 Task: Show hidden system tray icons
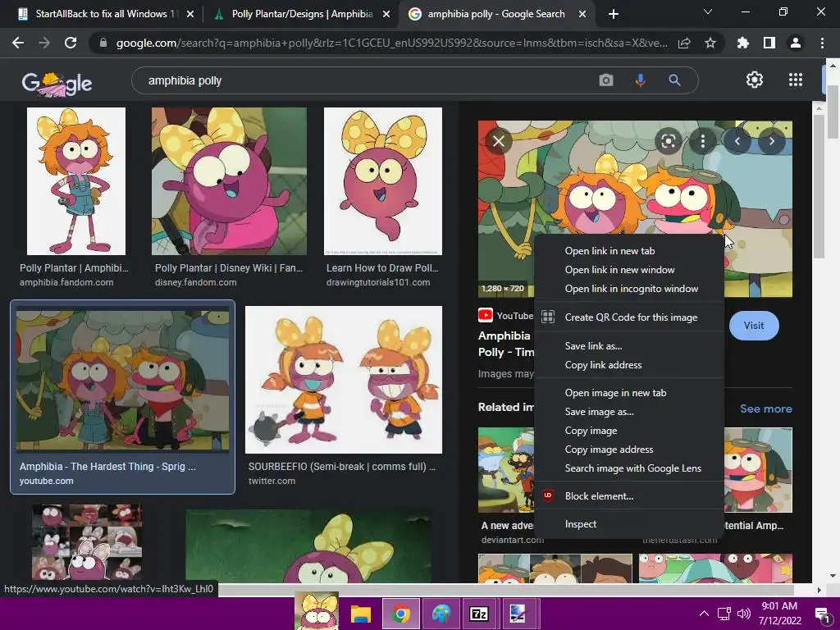(x=704, y=614)
